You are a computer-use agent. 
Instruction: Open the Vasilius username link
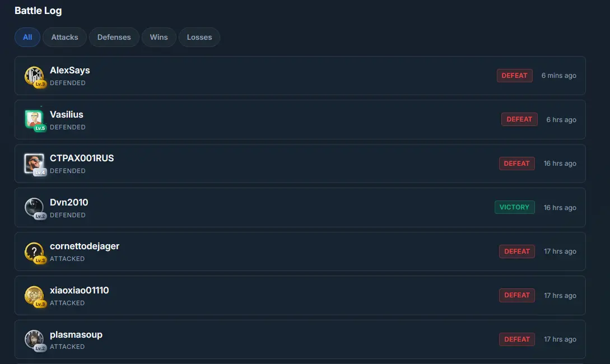click(x=67, y=115)
